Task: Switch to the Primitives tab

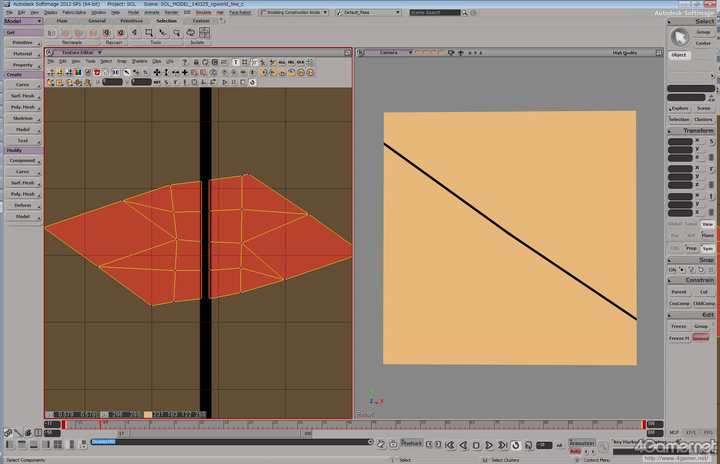Action: coord(131,20)
